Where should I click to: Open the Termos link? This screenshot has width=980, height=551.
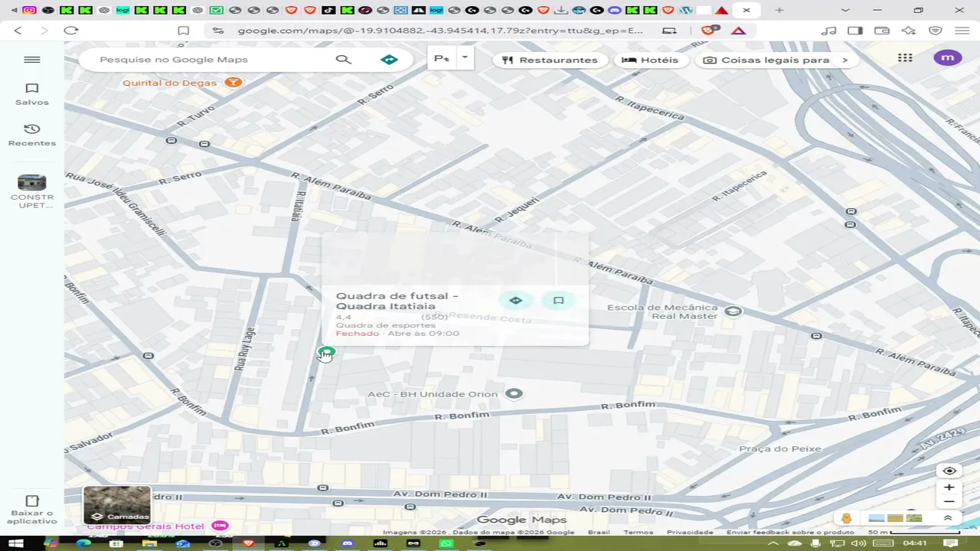638,532
